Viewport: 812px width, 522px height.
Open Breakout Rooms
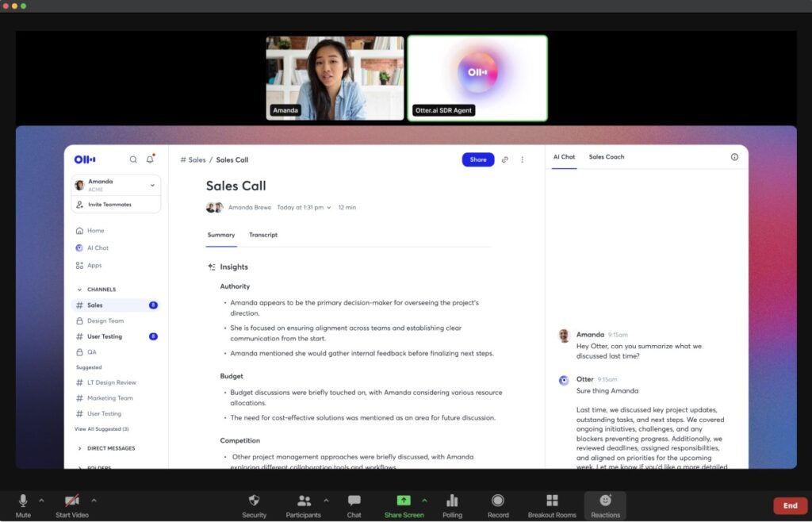click(x=552, y=505)
